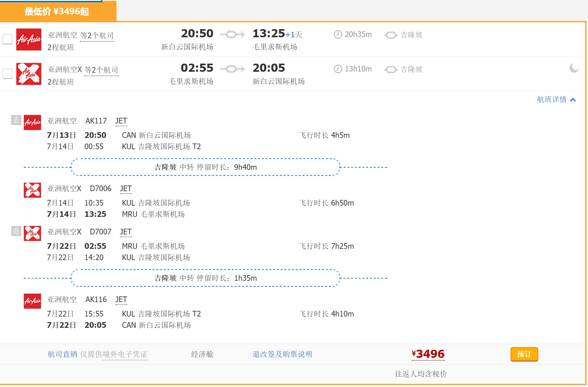Click the night flight moon icon
The height and width of the screenshot is (387, 588).
point(574,68)
